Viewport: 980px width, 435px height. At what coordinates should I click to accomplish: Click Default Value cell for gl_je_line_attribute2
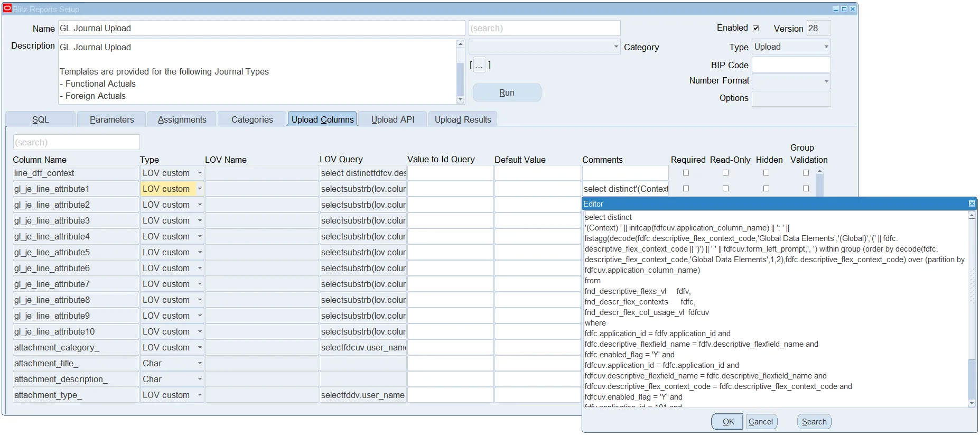coord(537,205)
